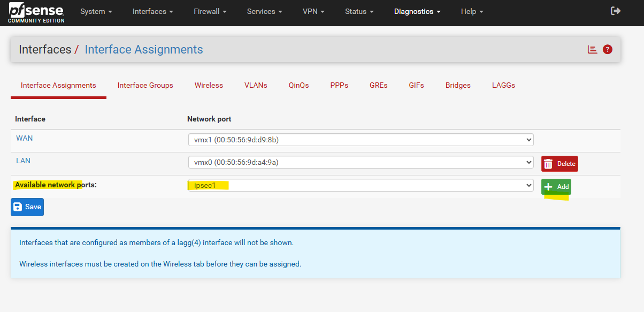Click the logout arrow icon
Screen dimensions: 644x312
[616, 11]
